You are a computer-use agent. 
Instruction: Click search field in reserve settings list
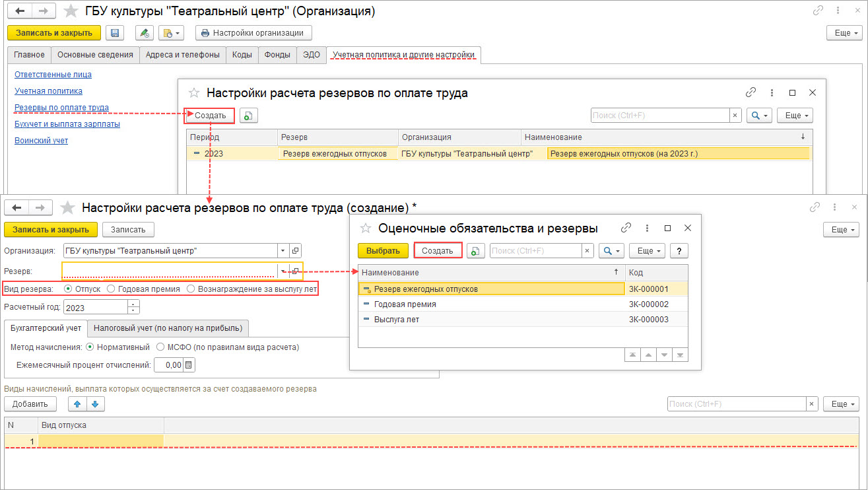(659, 116)
